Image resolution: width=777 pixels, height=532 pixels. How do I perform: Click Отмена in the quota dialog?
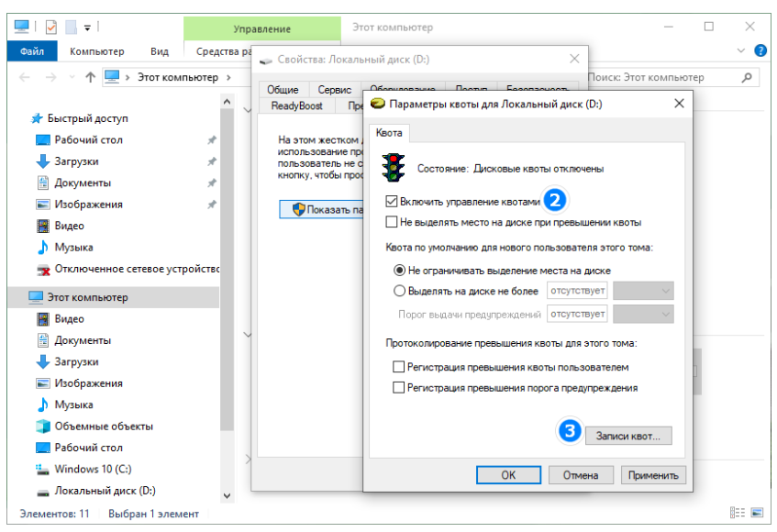click(581, 475)
